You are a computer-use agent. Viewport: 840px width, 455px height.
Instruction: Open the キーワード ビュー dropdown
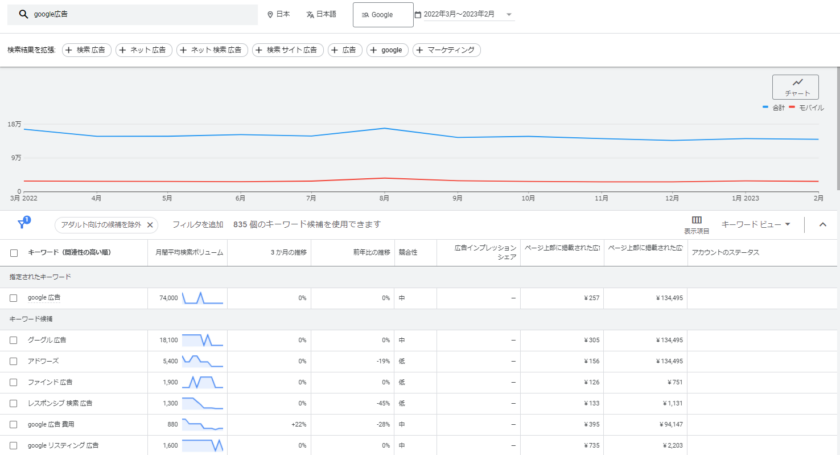pyautogui.click(x=755, y=225)
